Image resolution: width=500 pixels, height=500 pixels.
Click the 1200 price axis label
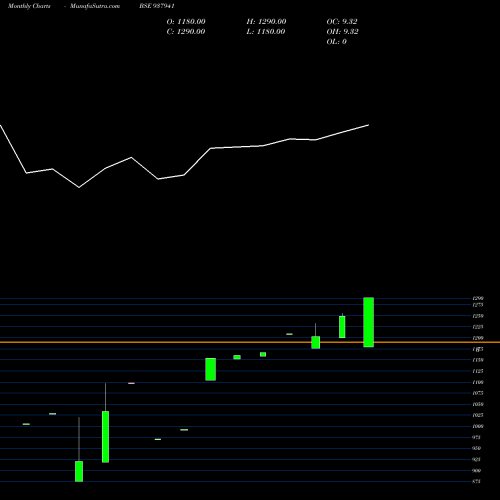pos(478,338)
